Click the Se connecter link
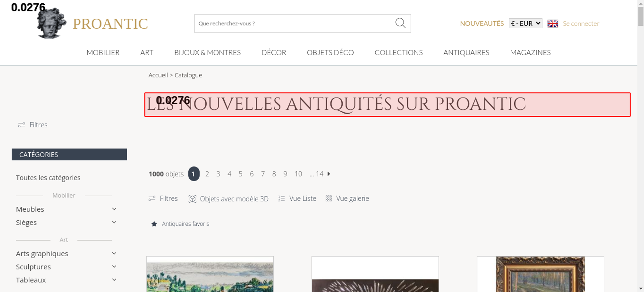Screen dimensions: 644x292 (581, 23)
